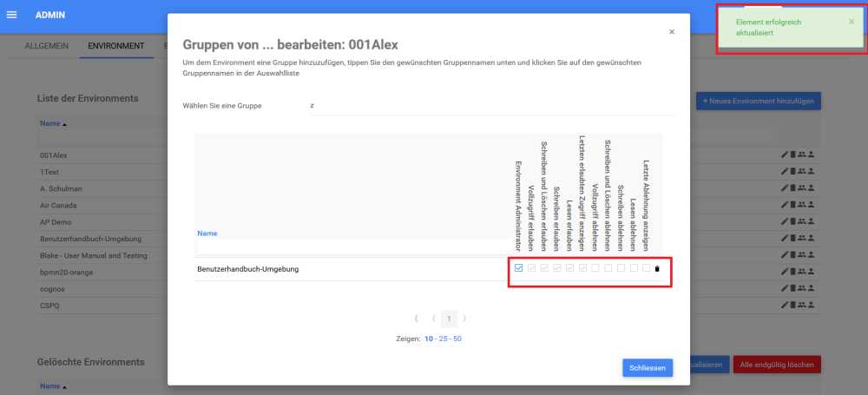Uncheck the Environment Administrator checkbox
The image size is (868, 395).
click(518, 268)
